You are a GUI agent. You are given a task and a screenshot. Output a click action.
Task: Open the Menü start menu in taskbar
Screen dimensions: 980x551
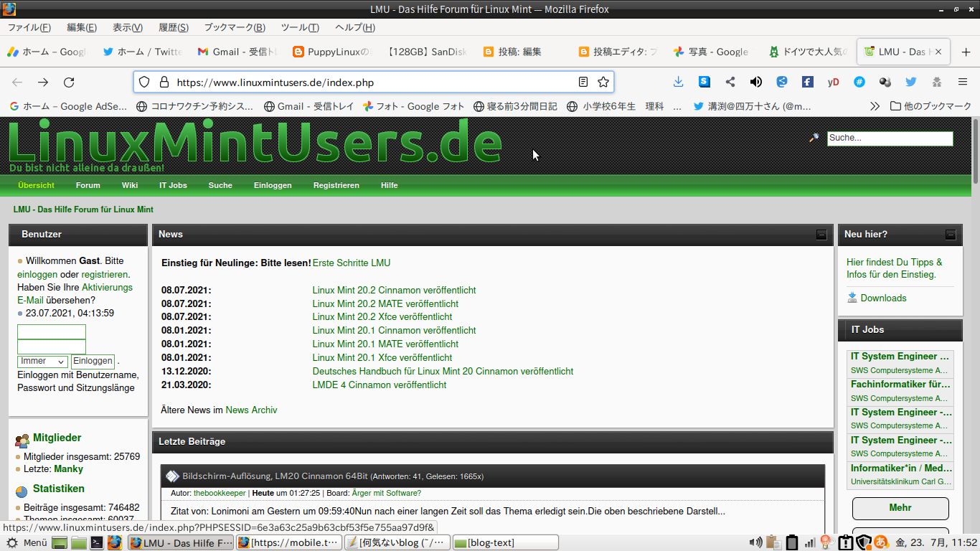27,542
